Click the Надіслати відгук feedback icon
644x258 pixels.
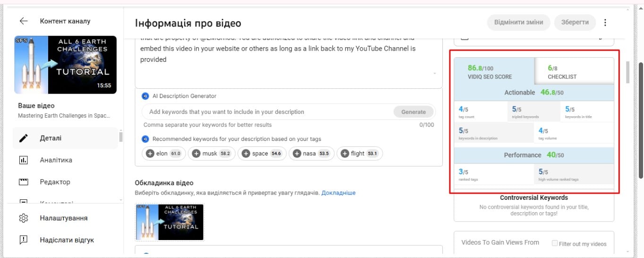(x=24, y=240)
